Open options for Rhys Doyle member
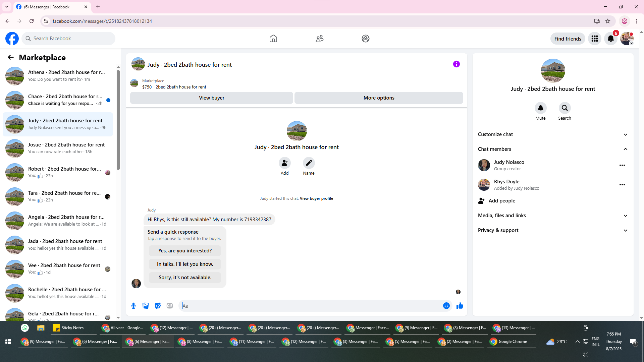 622,185
